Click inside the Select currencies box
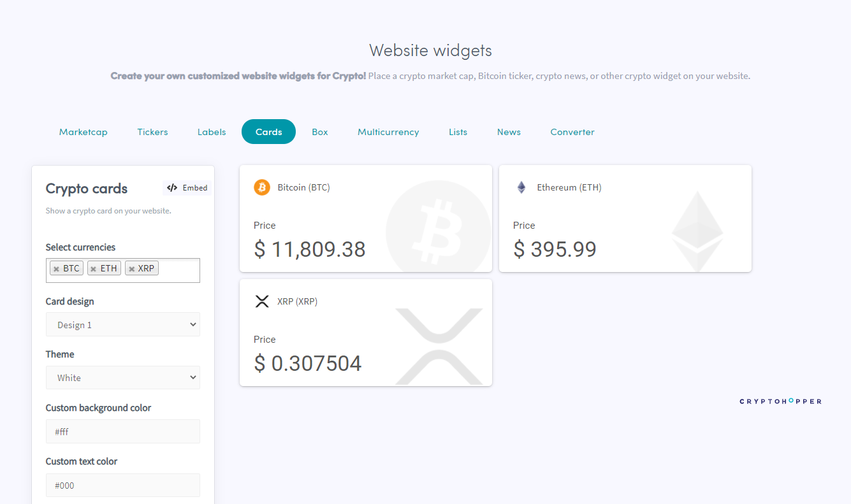This screenshot has height=504, width=851. click(179, 270)
